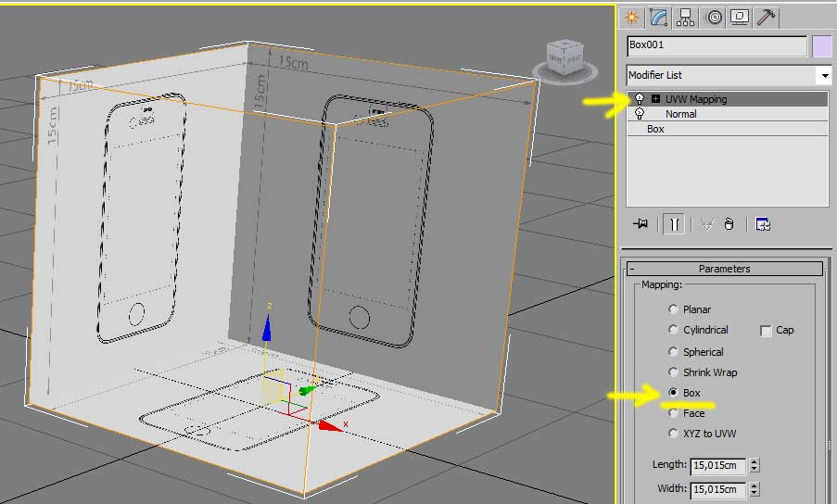Select Planar mapping
This screenshot has width=837, height=504.
pyautogui.click(x=673, y=309)
